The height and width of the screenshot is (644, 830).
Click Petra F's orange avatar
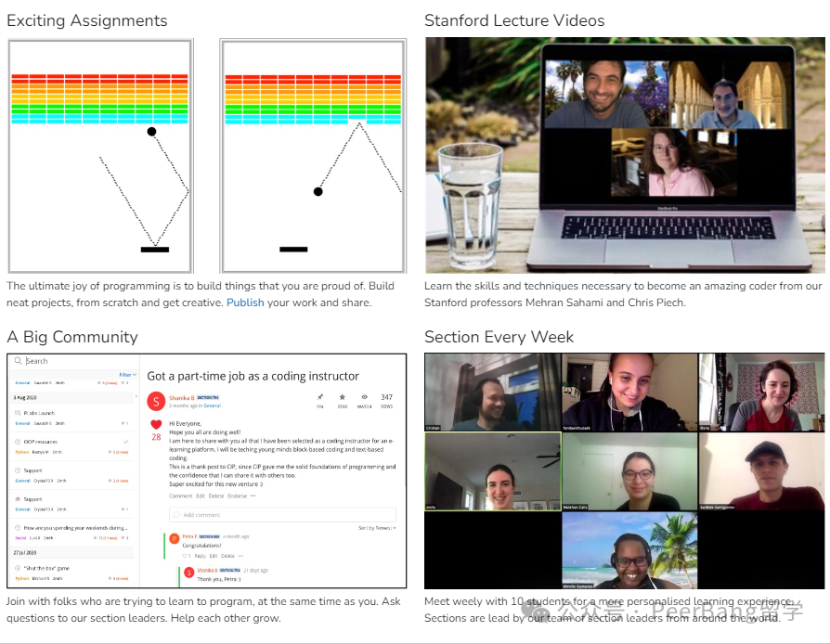pos(175,539)
